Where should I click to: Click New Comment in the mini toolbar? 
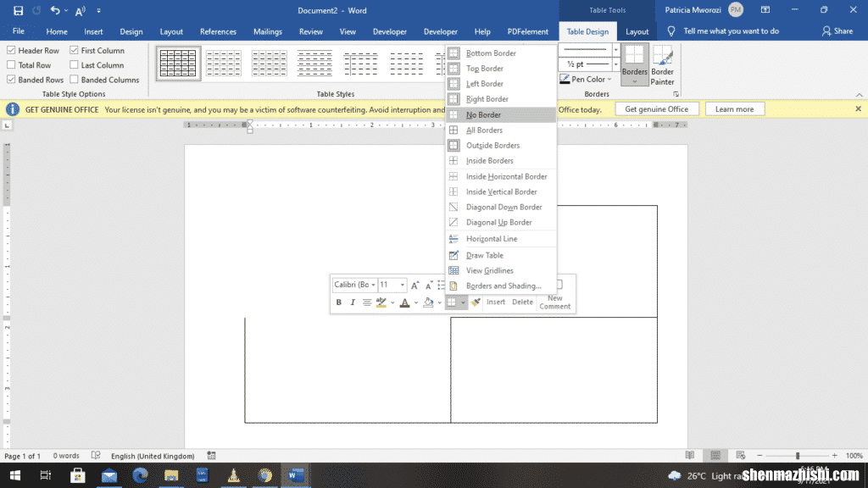[x=554, y=302]
